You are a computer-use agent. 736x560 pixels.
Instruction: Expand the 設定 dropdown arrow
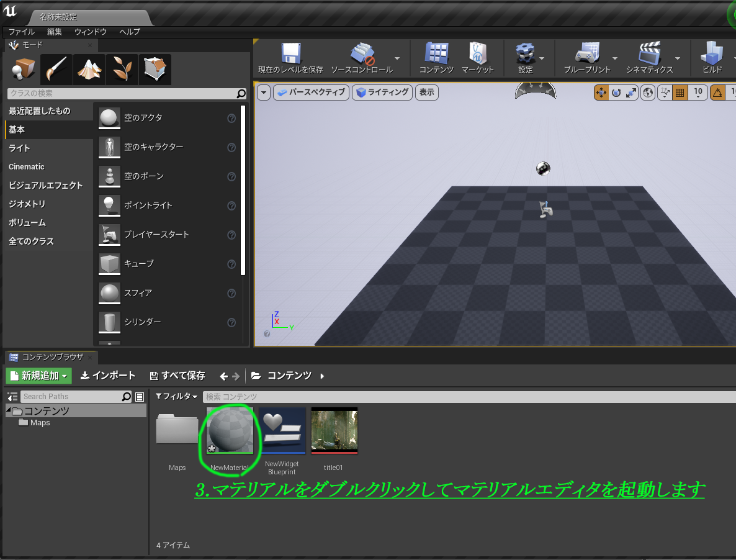coord(542,58)
